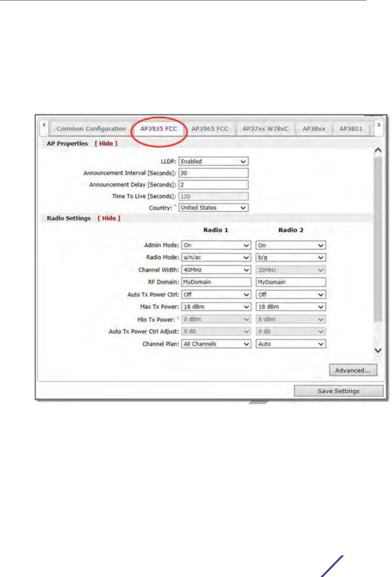Open Radio 1 Auto Tx Power Ctrl dropdown

tap(216, 295)
